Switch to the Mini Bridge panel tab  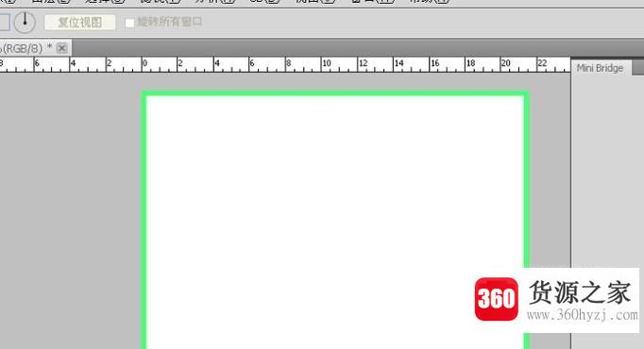coord(600,68)
